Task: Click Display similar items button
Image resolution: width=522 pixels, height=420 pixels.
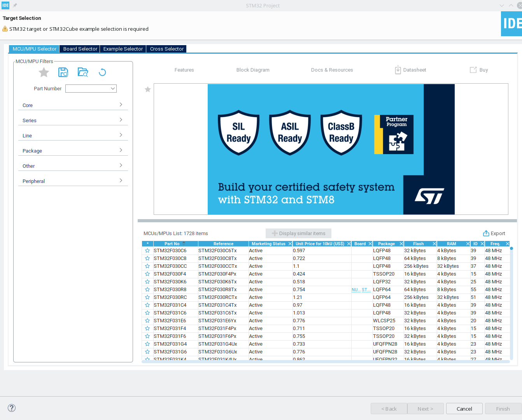Action: click(298, 234)
